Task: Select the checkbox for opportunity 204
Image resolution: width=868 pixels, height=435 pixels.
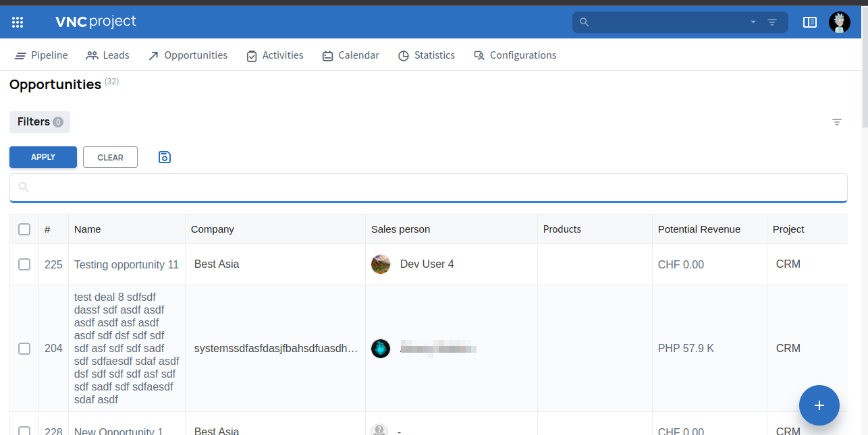Action: (24, 349)
